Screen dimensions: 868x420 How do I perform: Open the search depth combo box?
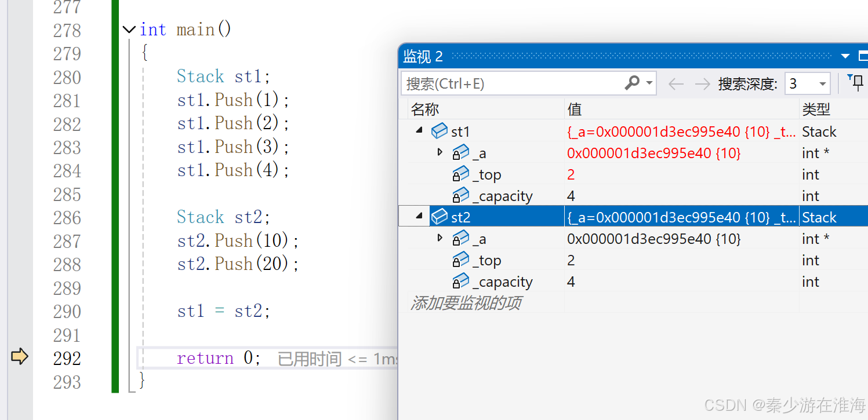807,84
